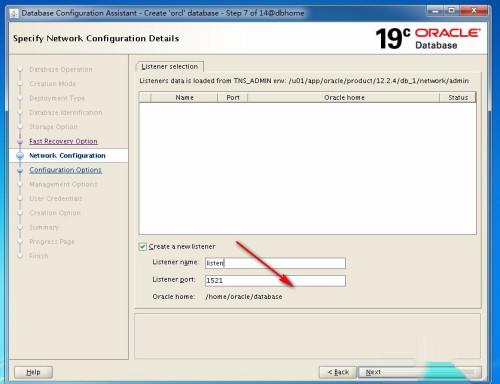This screenshot has height=384, width=500.
Task: Click the Oracle 19c Database logo
Action: coord(428,38)
